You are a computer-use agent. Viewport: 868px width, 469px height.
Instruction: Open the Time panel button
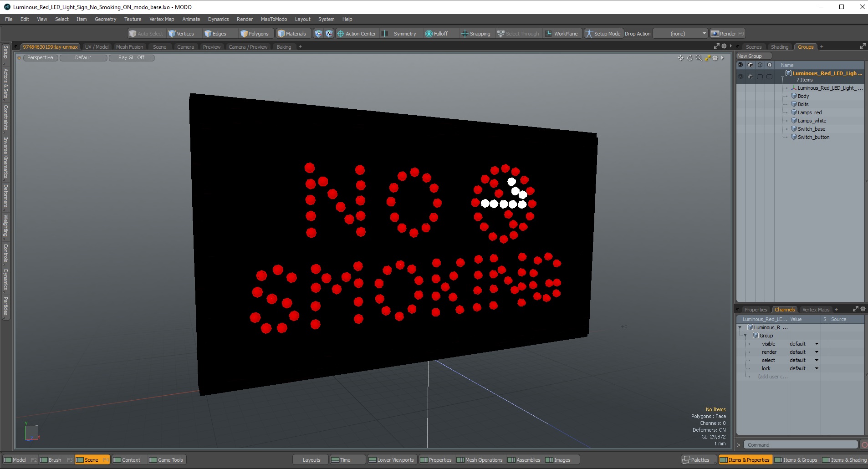347,460
